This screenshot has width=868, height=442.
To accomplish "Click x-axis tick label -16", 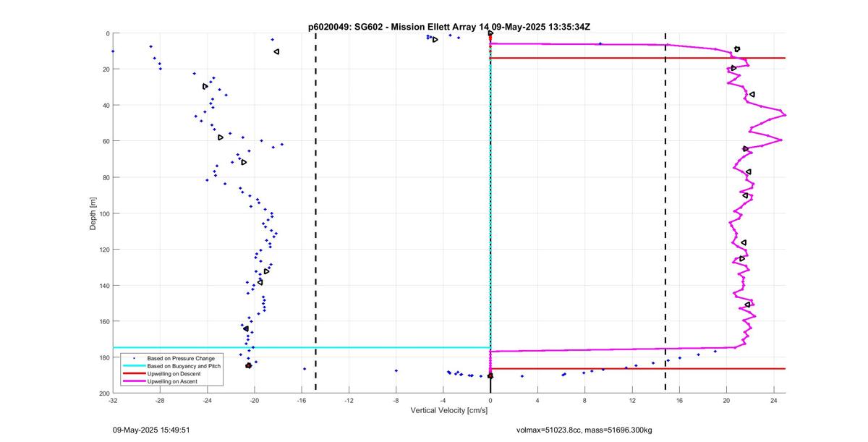I will coord(302,401).
